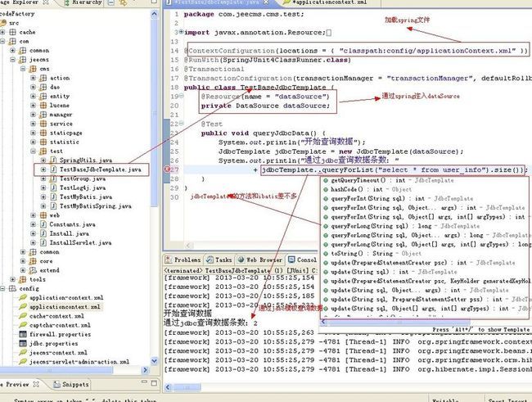Expand the dao package node

(34, 87)
